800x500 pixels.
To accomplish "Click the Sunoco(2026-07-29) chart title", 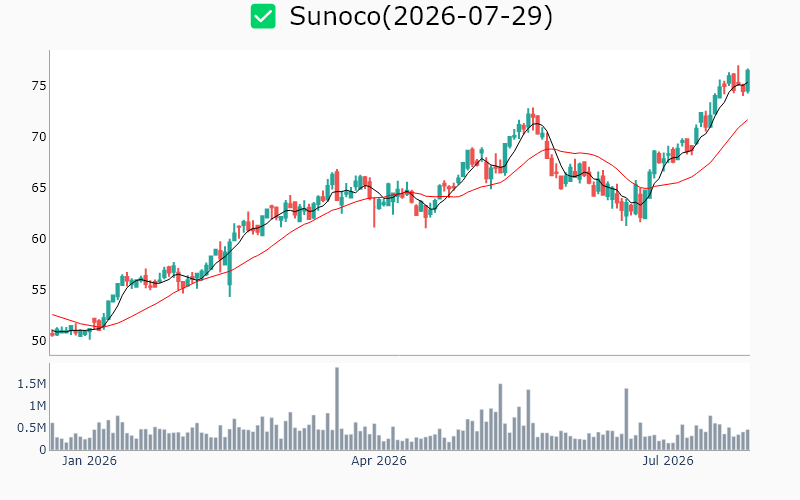I will (x=421, y=16).
